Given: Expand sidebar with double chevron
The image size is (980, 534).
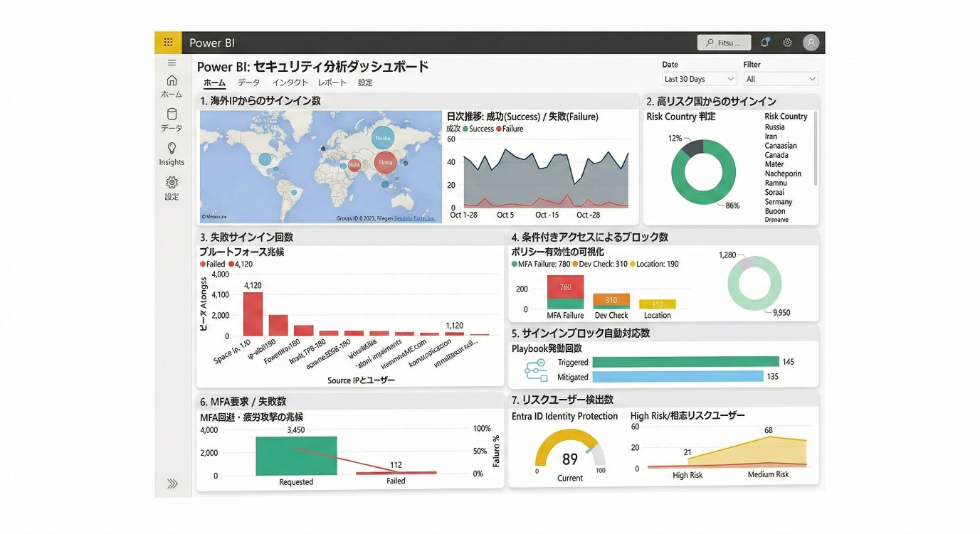Looking at the screenshot, I should point(172,484).
